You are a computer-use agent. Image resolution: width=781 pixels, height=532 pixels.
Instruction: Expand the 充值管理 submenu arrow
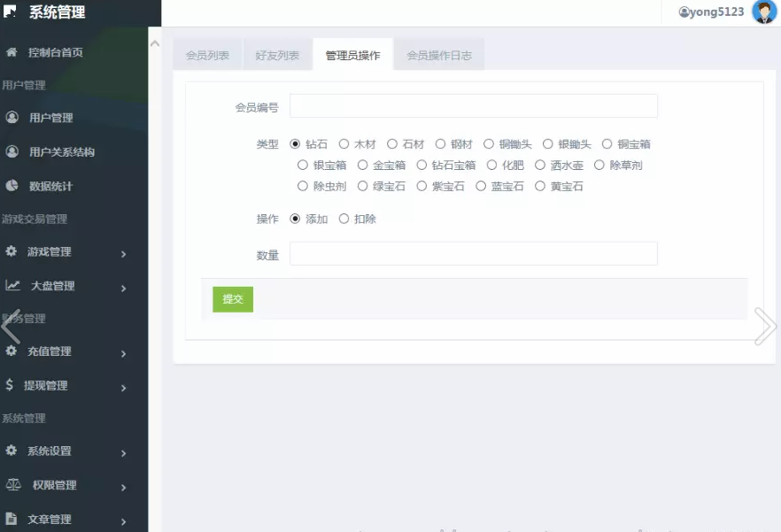click(124, 354)
